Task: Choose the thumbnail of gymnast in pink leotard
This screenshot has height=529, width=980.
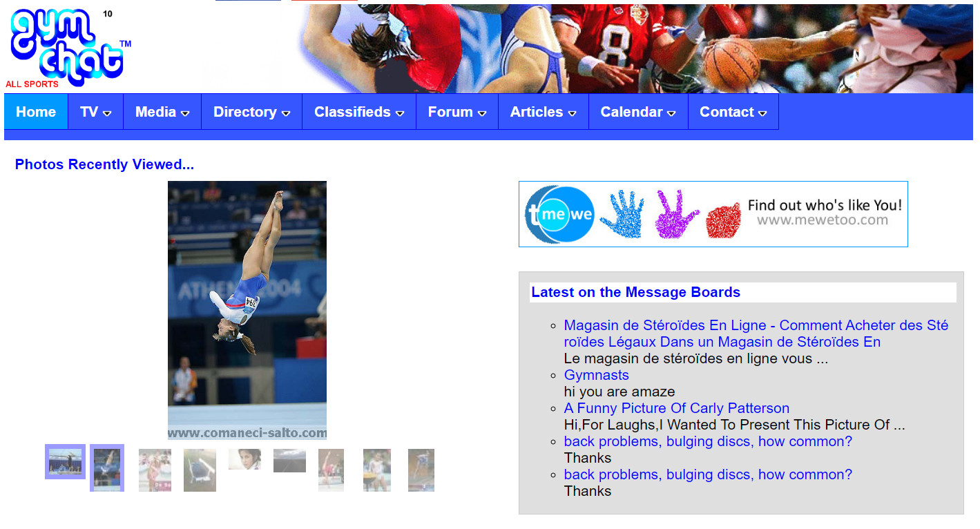Action: (155, 470)
